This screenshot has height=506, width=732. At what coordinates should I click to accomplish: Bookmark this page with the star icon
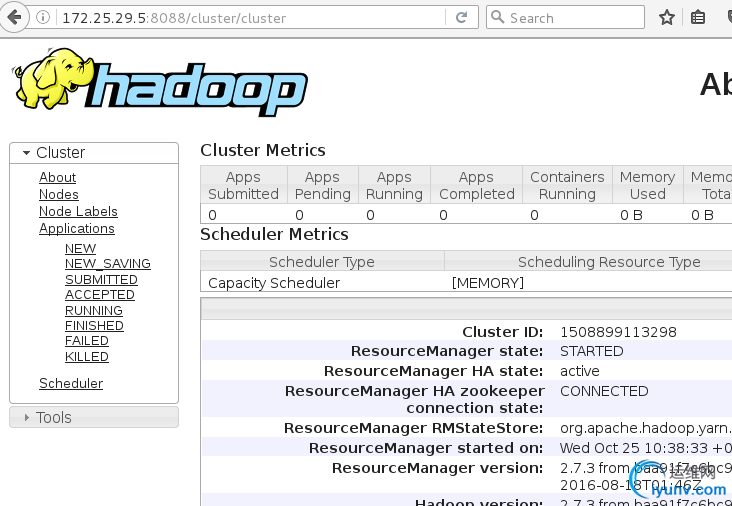click(x=667, y=18)
